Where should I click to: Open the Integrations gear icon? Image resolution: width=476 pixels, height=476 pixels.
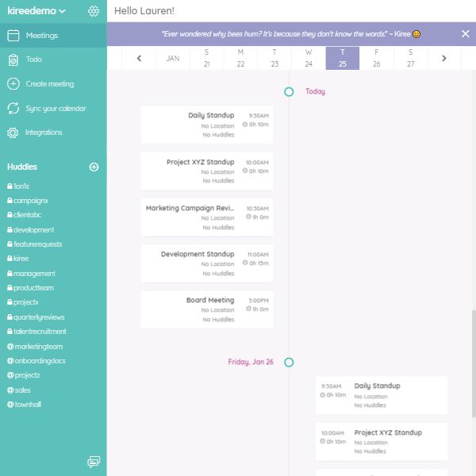pyautogui.click(x=13, y=132)
